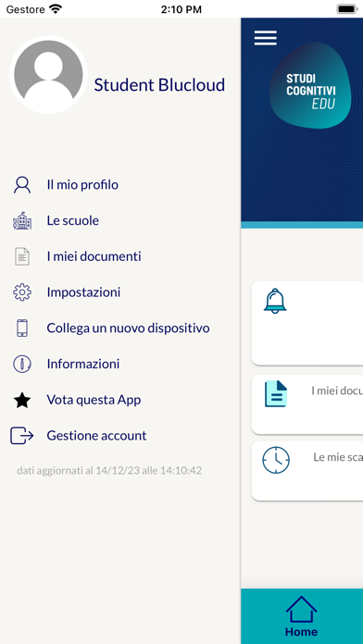363x644 pixels.
Task: Select Vota questa App
Action: [94, 400]
